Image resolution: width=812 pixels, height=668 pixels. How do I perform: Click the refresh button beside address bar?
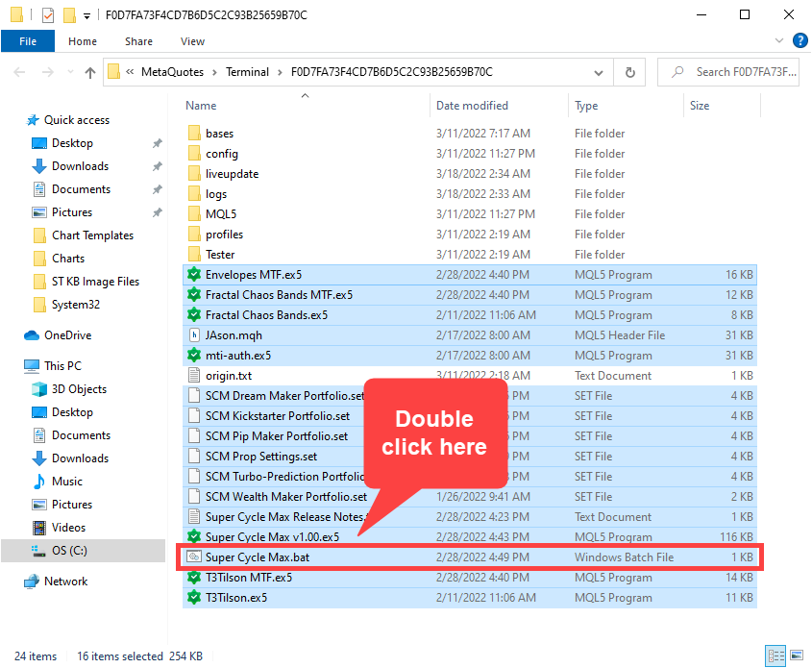(629, 72)
